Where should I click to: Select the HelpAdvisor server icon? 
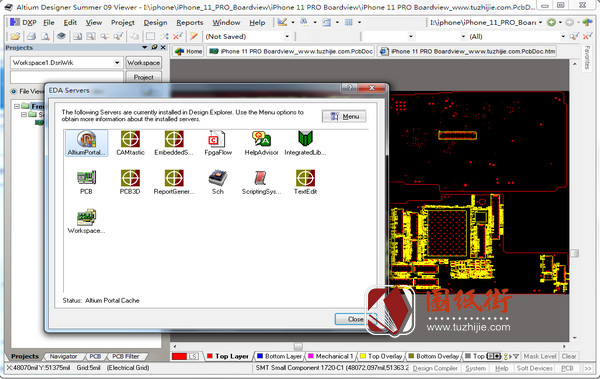261,142
